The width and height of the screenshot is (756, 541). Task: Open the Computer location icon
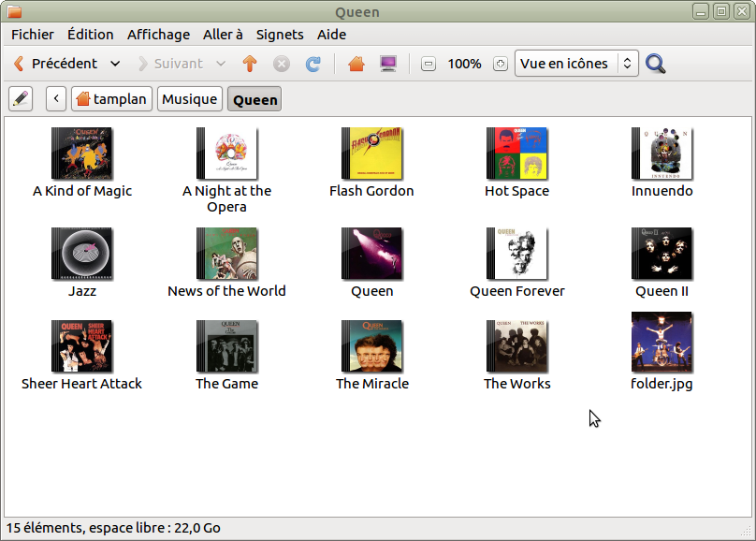click(x=388, y=64)
